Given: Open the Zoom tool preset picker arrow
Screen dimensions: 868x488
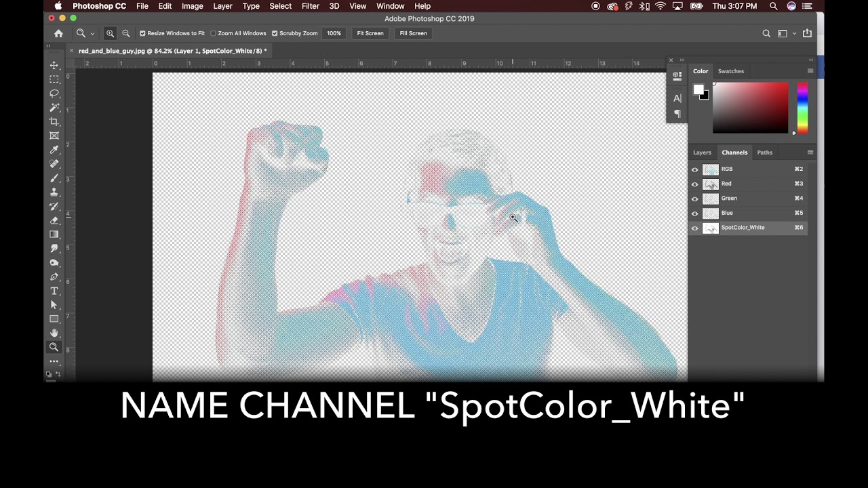Looking at the screenshot, I should (x=92, y=33).
